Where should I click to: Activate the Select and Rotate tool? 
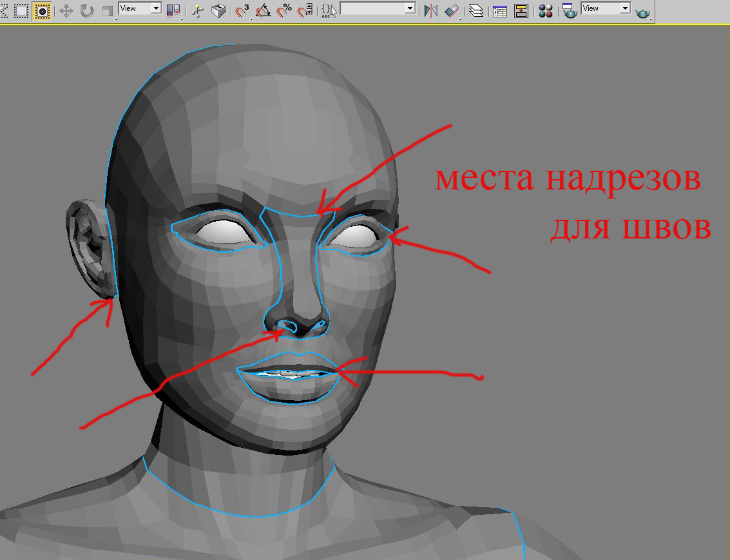(86, 11)
